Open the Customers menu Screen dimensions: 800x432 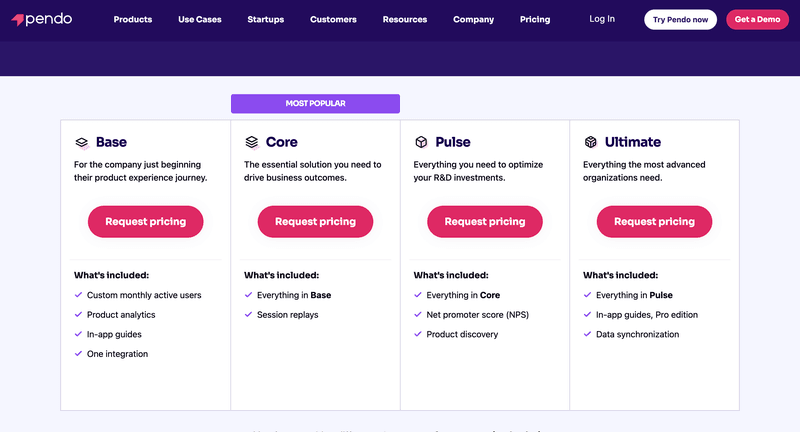point(333,19)
